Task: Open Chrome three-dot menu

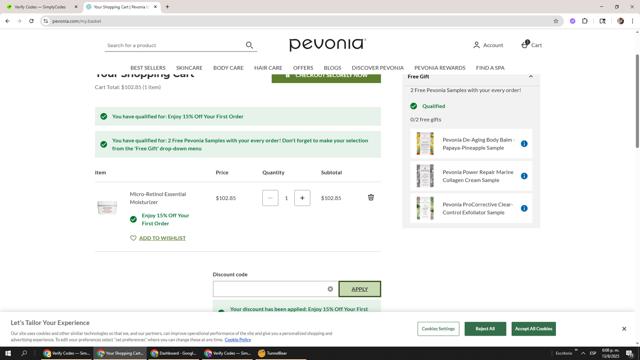Action: pos(632,21)
